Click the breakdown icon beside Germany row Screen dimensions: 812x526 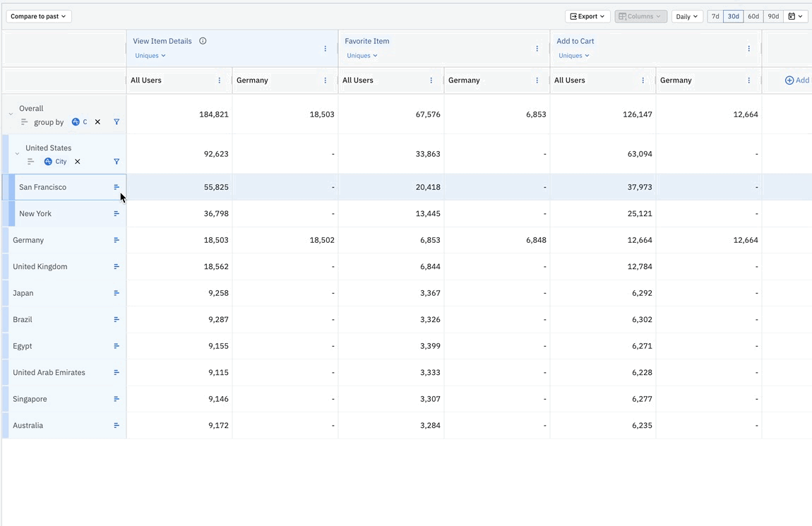click(117, 240)
